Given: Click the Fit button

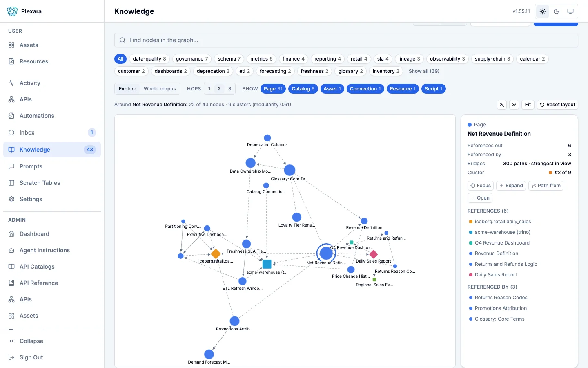Looking at the screenshot, I should 528,105.
